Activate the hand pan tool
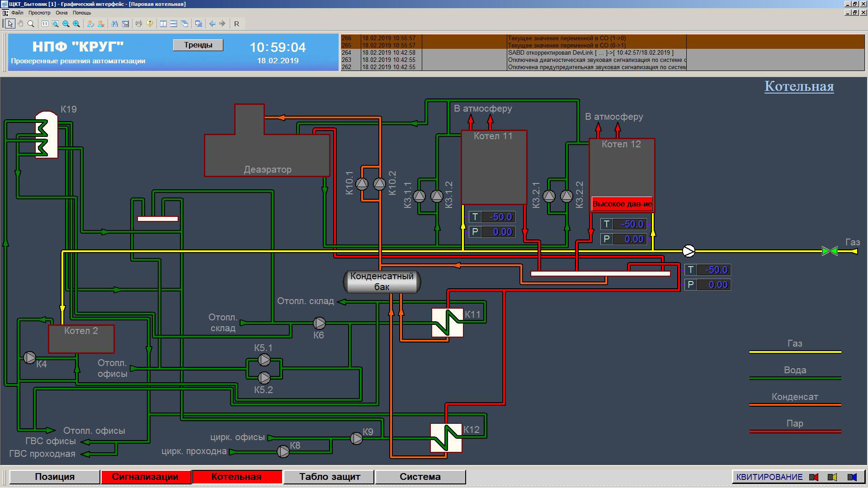Viewport: 868px width, 488px height. tap(20, 23)
